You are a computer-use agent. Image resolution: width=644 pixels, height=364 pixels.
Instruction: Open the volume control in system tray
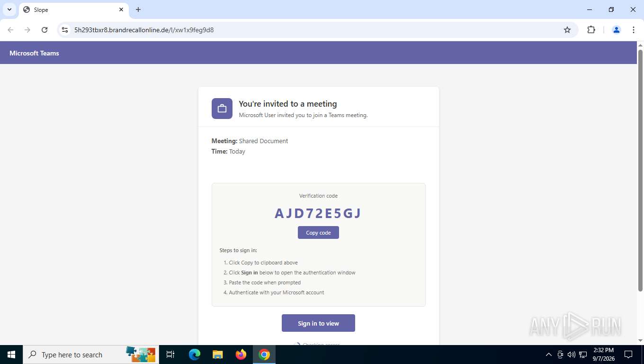[x=572, y=355]
